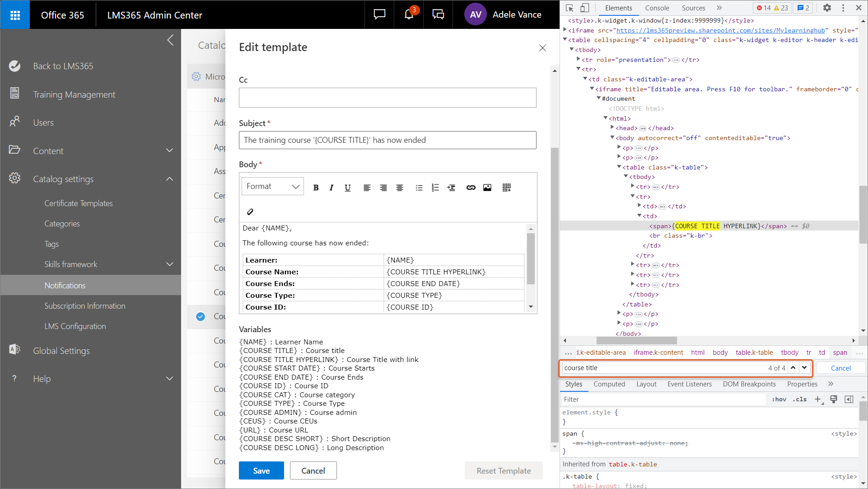This screenshot has width=868, height=489.
Task: Switch to the Console tab
Action: tap(657, 8)
